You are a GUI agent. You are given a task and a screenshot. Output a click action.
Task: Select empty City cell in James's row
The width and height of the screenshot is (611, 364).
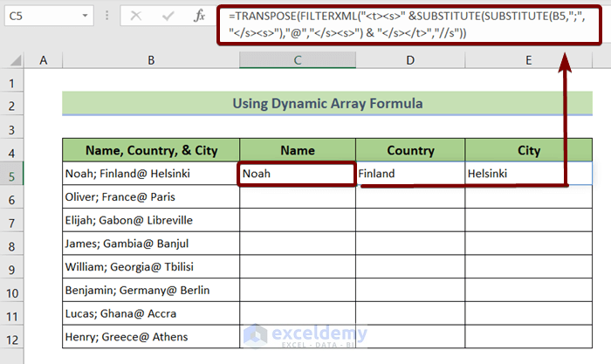pos(529,244)
